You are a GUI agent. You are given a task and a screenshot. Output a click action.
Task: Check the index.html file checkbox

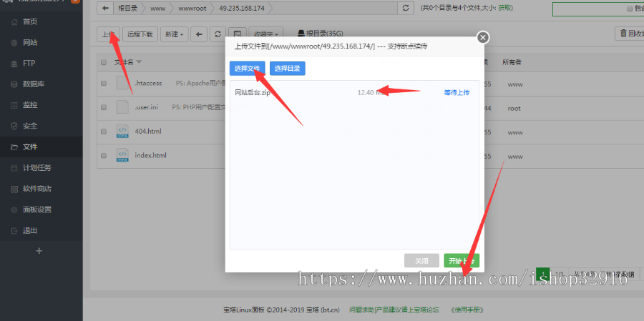point(104,156)
